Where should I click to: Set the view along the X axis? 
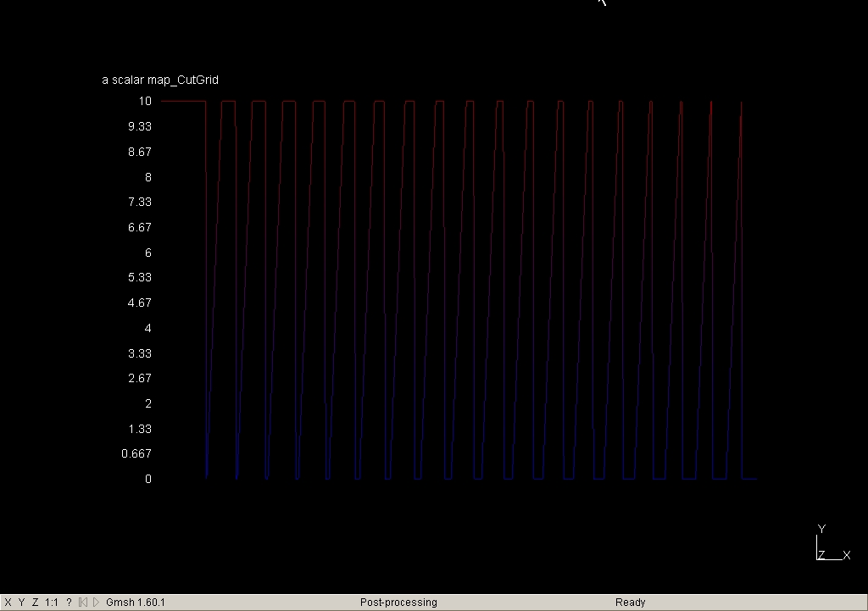coord(8,603)
